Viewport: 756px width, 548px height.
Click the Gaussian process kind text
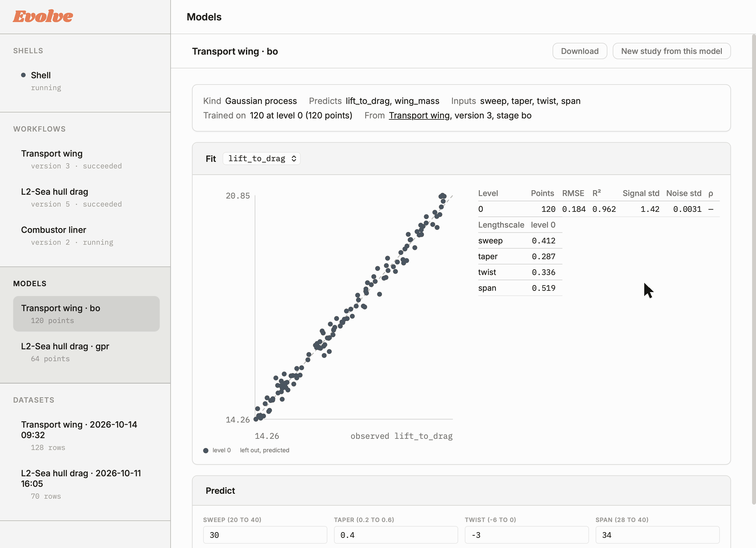[x=261, y=101]
